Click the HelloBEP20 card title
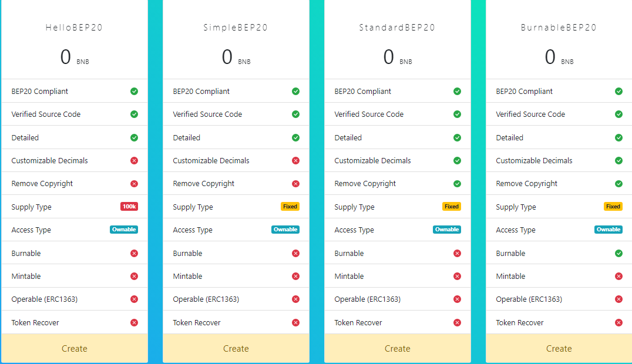632x364 pixels. point(74,28)
